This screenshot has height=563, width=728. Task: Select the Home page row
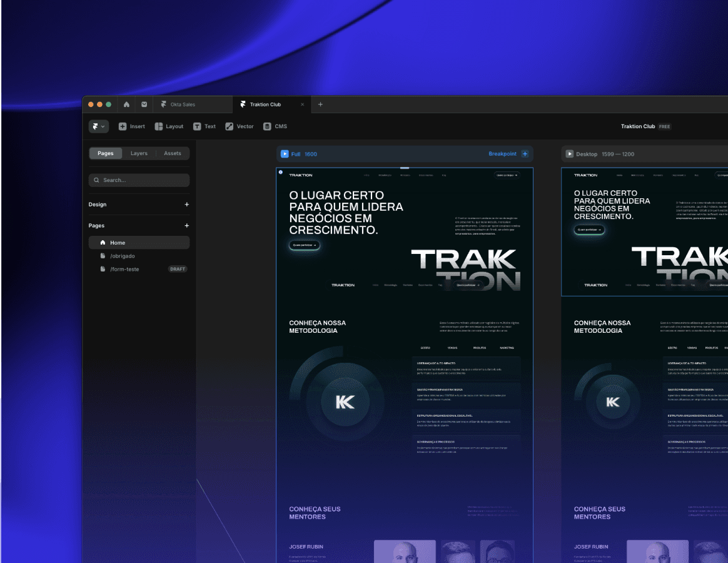[x=139, y=243]
